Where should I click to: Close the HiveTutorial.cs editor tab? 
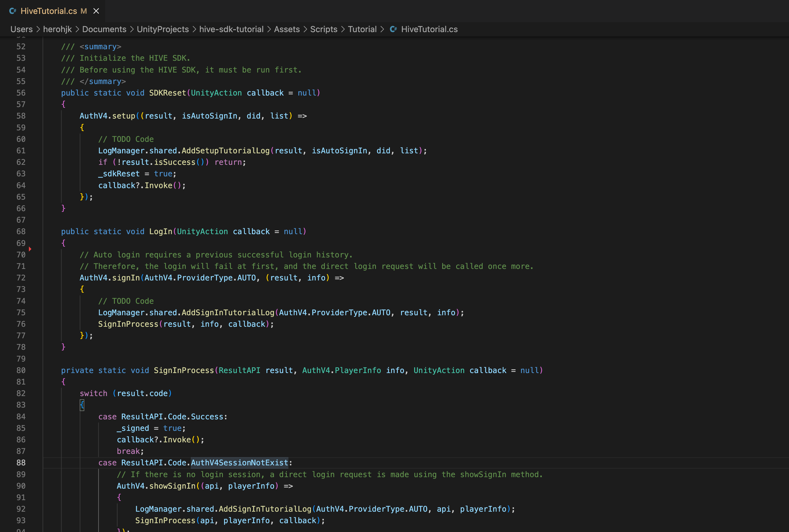coord(96,11)
